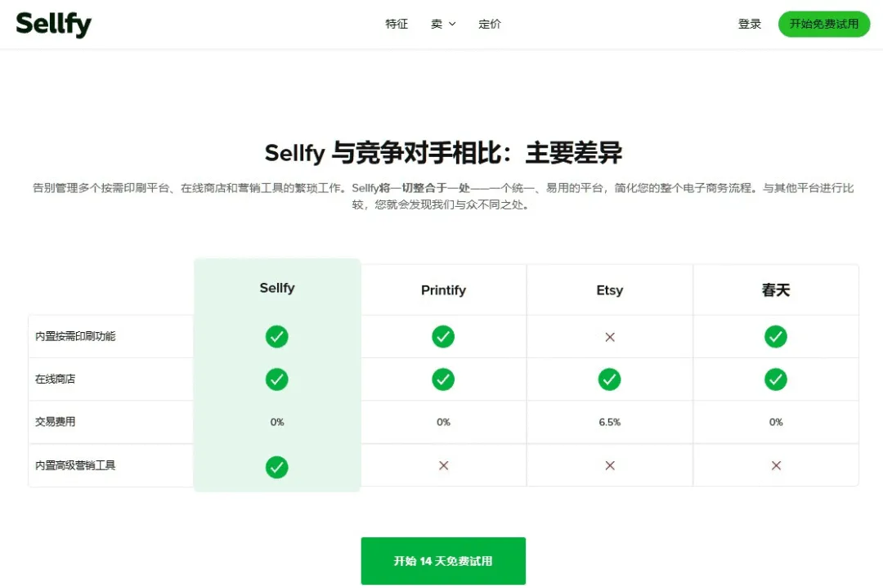Click 春天's green check for 在线商店
Image resolution: width=883 pixels, height=588 pixels.
(776, 379)
